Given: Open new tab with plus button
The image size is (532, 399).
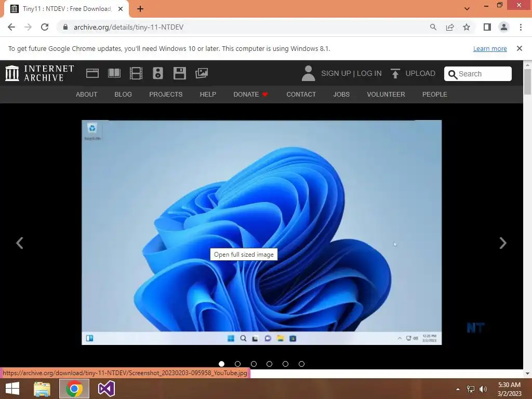Looking at the screenshot, I should [x=140, y=9].
